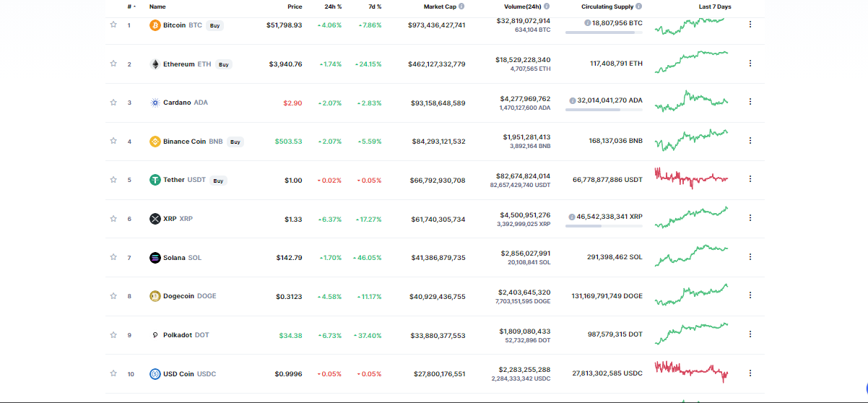The width and height of the screenshot is (868, 403).
Task: Sort table by Price column header
Action: click(295, 6)
